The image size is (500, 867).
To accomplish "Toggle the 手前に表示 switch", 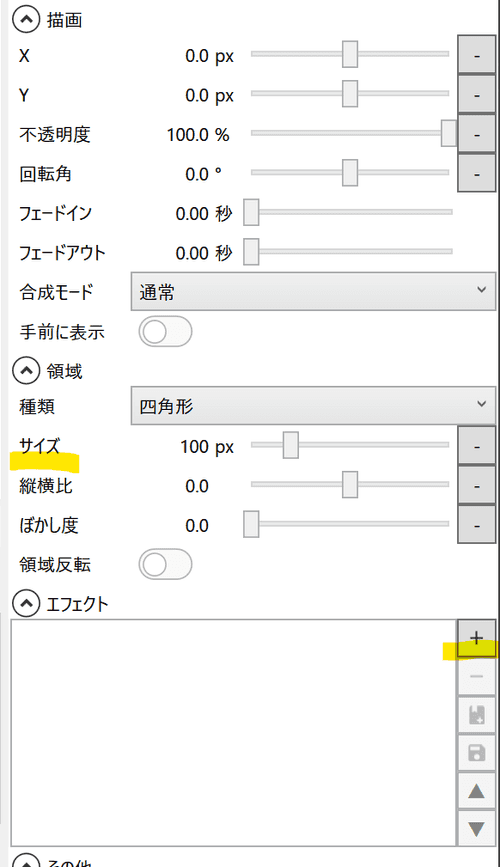I will tap(165, 332).
